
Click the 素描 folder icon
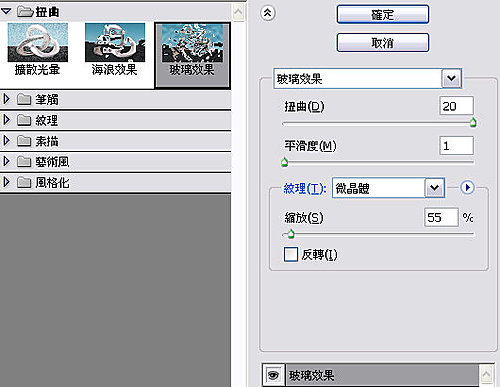coord(24,141)
